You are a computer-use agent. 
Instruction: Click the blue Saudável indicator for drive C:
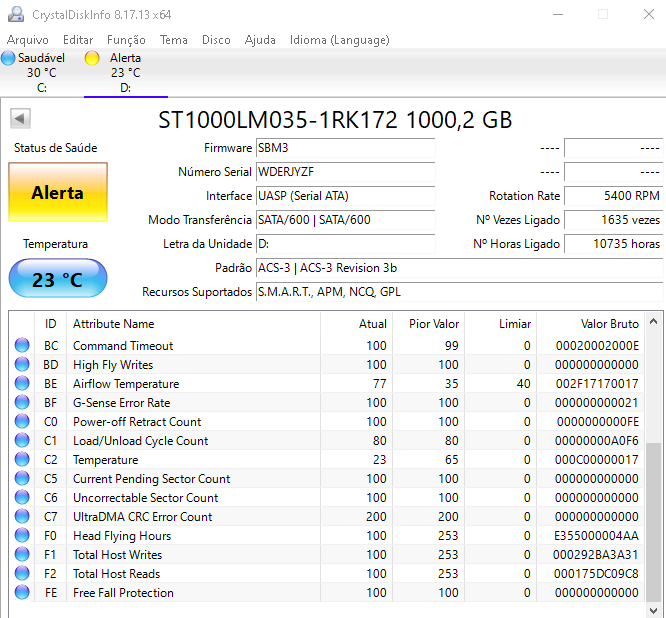click(8, 58)
